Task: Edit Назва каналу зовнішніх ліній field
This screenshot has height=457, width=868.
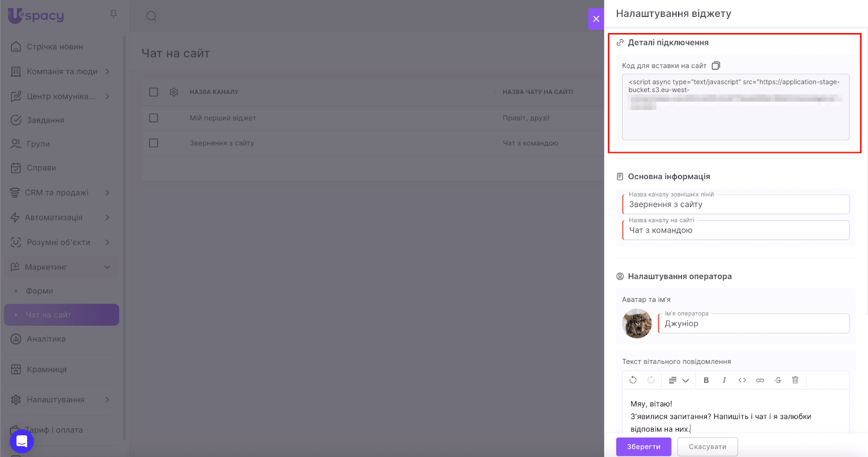Action: click(736, 204)
